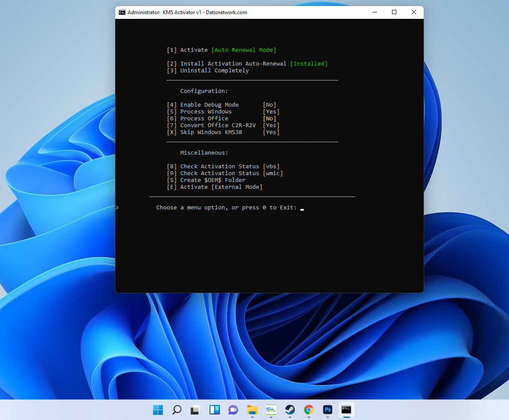Click the 'Configuration:' heading
This screenshot has height=420, width=509.
(x=204, y=91)
